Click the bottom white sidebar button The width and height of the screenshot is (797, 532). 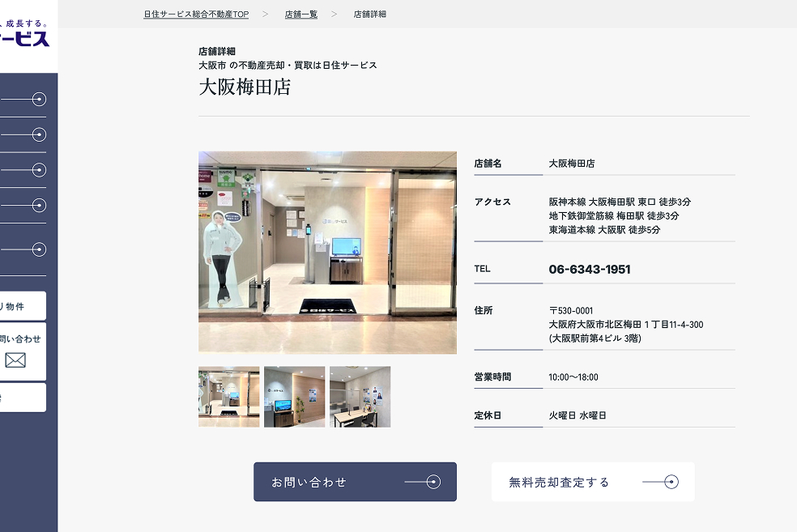(x=22, y=398)
